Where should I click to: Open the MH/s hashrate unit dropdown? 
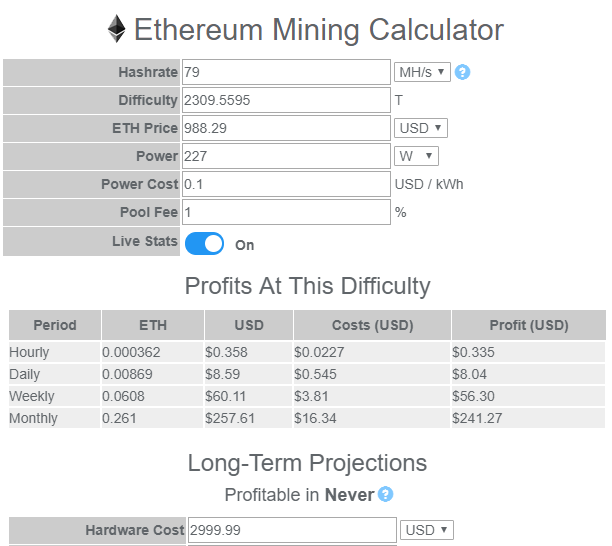coord(422,72)
